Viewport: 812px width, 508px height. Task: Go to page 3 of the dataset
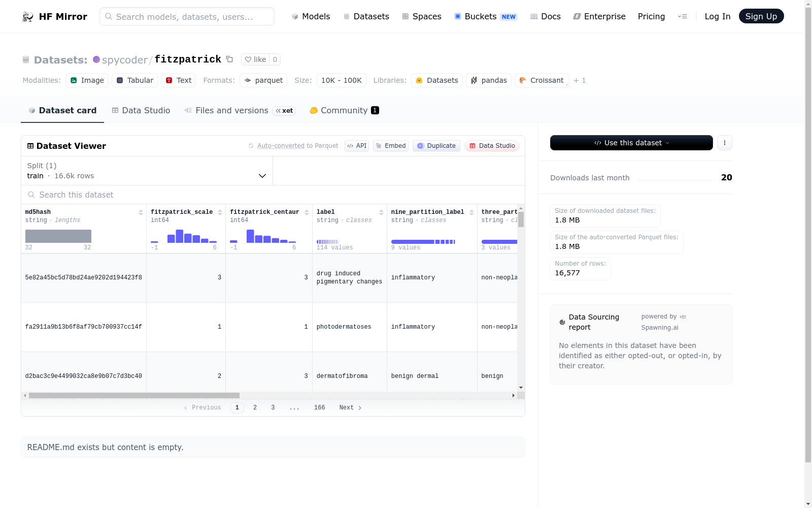pos(273,407)
